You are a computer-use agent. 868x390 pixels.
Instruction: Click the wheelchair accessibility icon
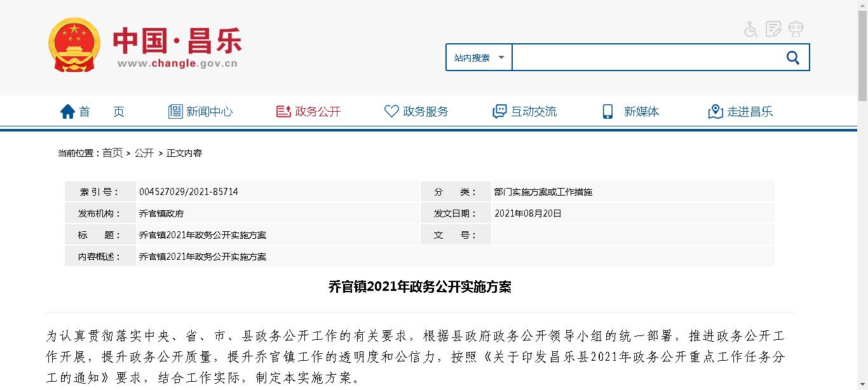point(751,29)
